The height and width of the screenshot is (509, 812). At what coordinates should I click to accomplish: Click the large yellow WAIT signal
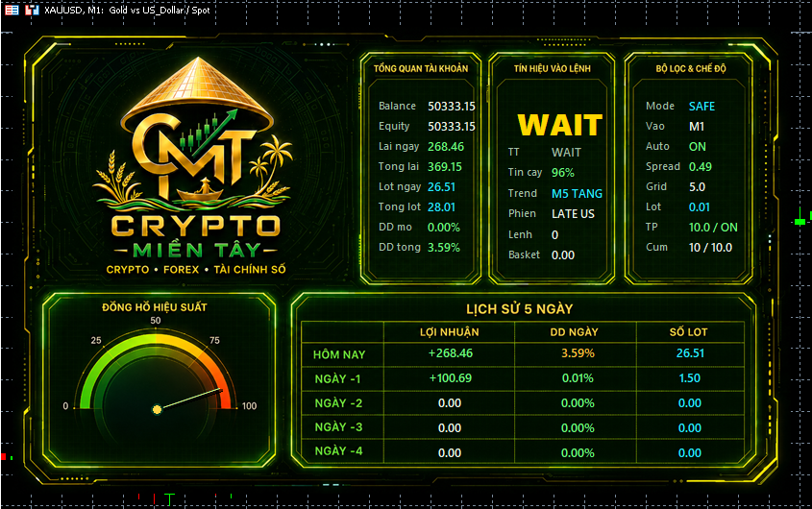(560, 125)
